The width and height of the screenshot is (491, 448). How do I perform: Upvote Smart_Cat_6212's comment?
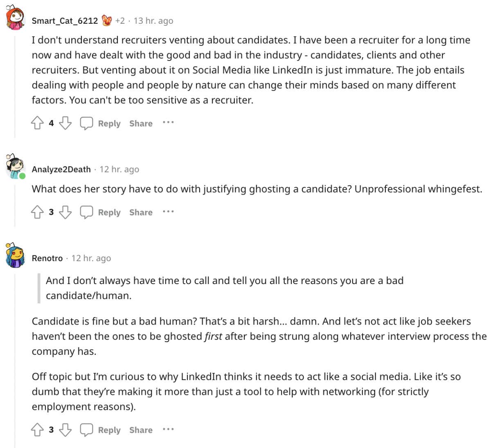37,123
